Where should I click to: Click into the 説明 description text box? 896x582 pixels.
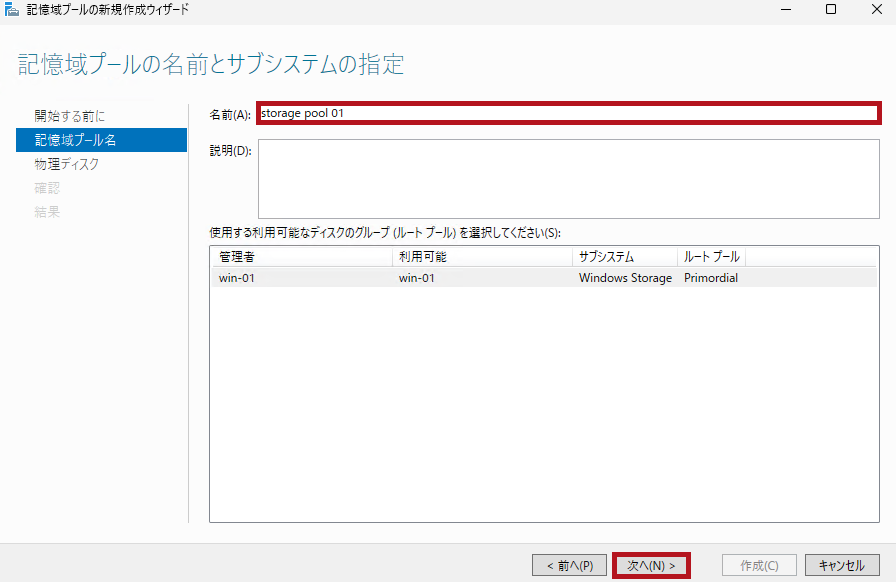coord(568,178)
